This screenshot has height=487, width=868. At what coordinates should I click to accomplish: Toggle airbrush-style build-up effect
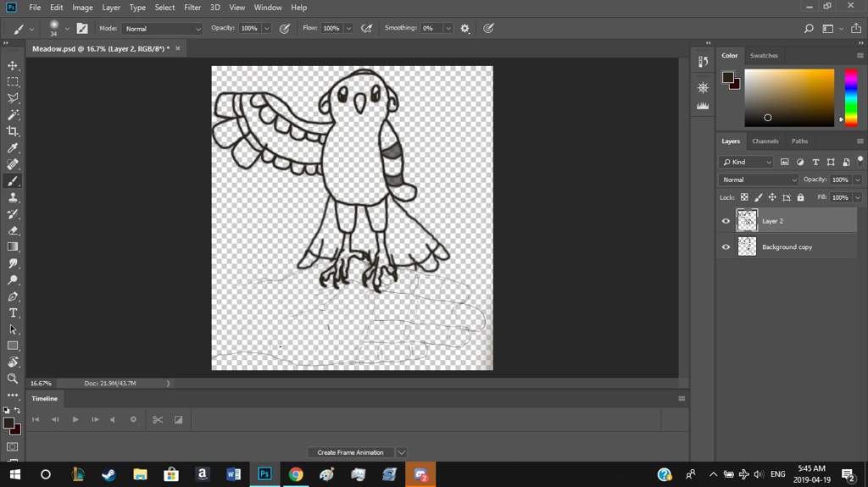point(366,28)
